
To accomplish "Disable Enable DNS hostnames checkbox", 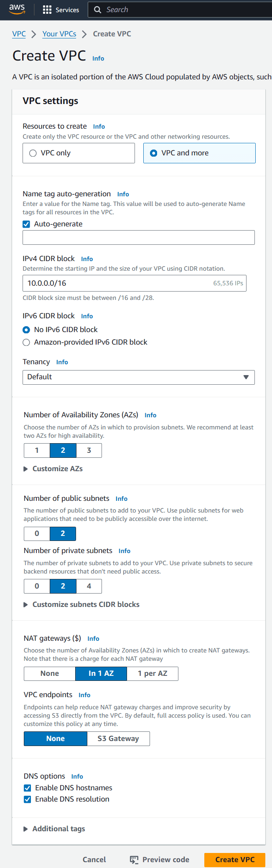I will click(28, 788).
